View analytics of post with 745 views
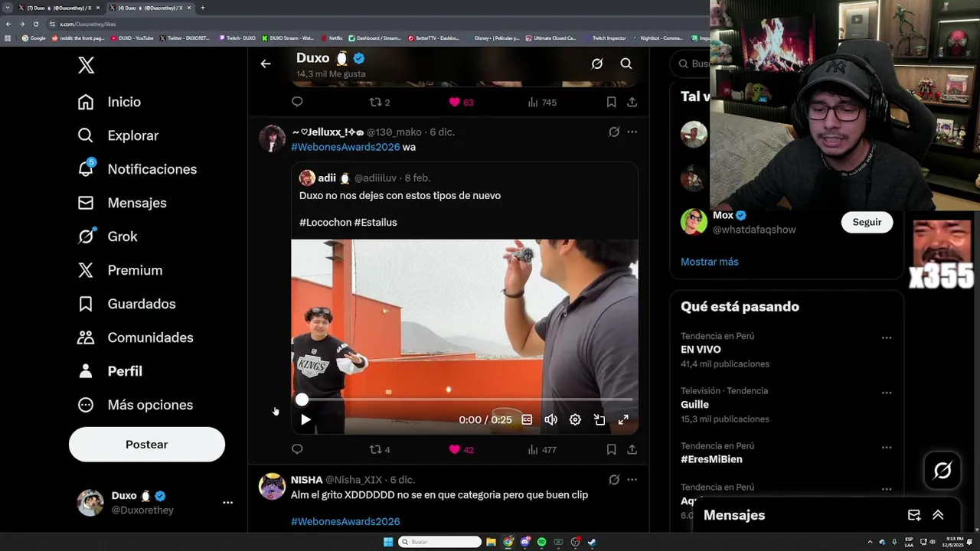This screenshot has height=551, width=980. pyautogui.click(x=542, y=103)
